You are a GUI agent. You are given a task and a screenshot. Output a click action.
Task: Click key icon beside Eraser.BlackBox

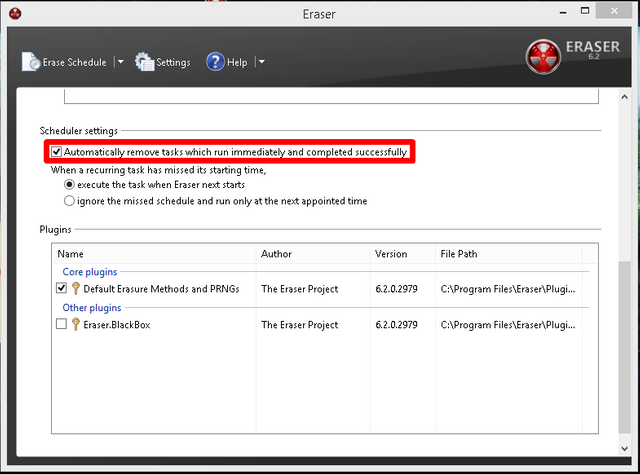tap(76, 325)
